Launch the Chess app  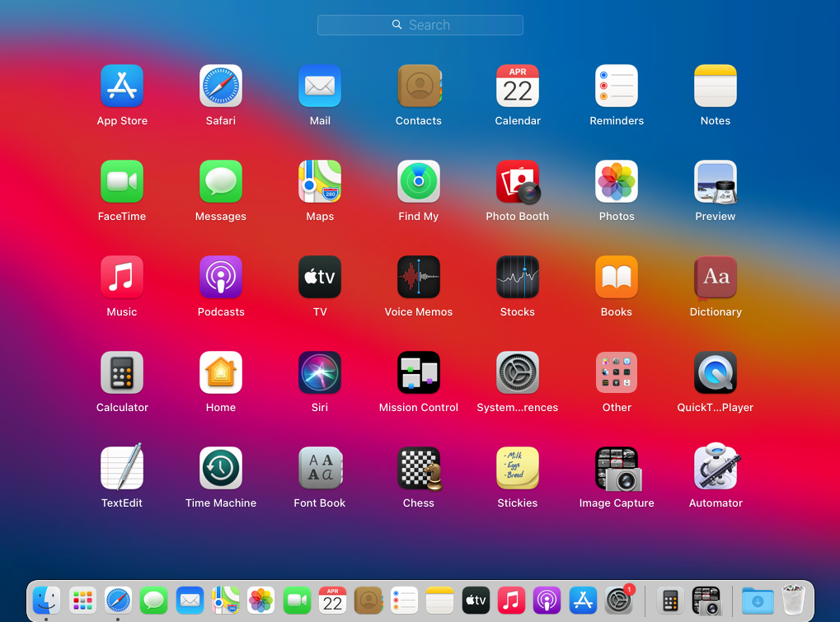click(420, 469)
